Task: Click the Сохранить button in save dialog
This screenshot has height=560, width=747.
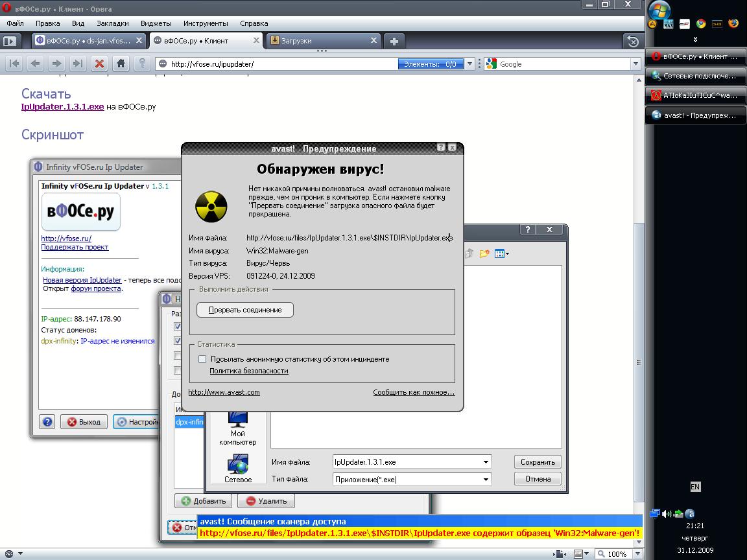Action: point(538,462)
